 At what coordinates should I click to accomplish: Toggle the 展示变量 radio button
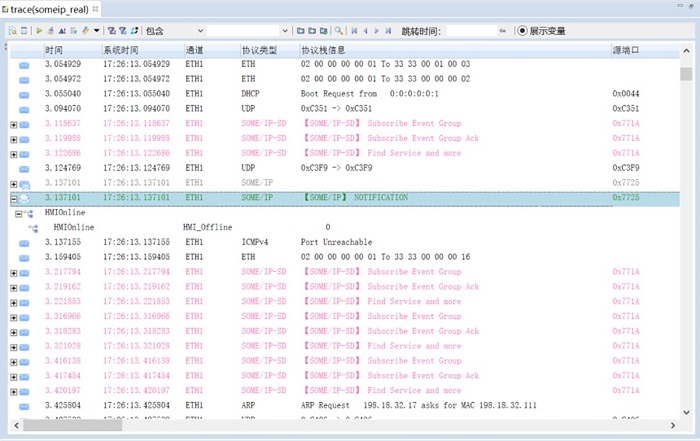(x=522, y=31)
